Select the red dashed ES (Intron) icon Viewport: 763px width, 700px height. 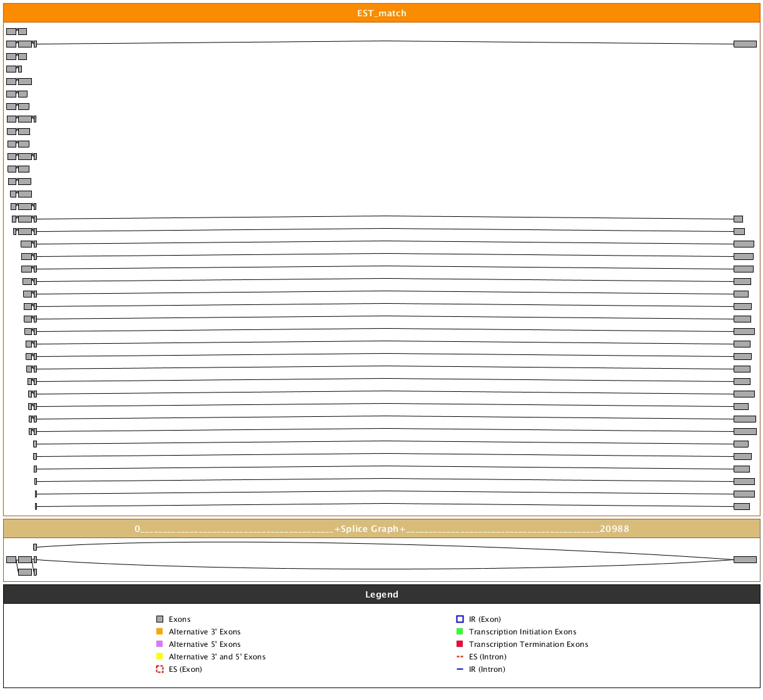[x=460, y=657]
